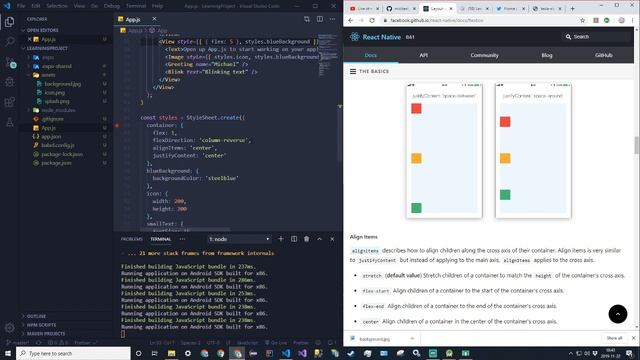640x360 pixels.
Task: Switch to the Problems panel tab
Action: pyautogui.click(x=131, y=239)
